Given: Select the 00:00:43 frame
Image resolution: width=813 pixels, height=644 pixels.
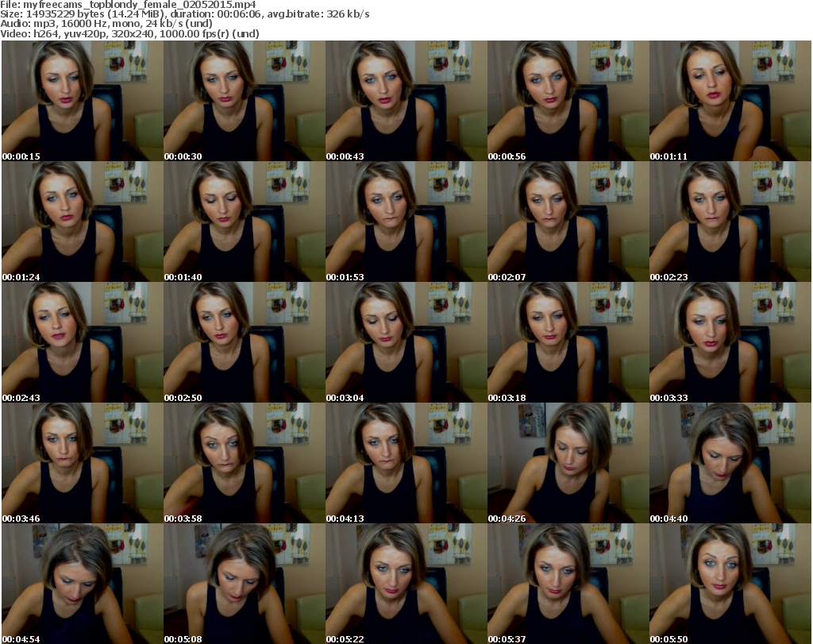Looking at the screenshot, I should point(406,101).
